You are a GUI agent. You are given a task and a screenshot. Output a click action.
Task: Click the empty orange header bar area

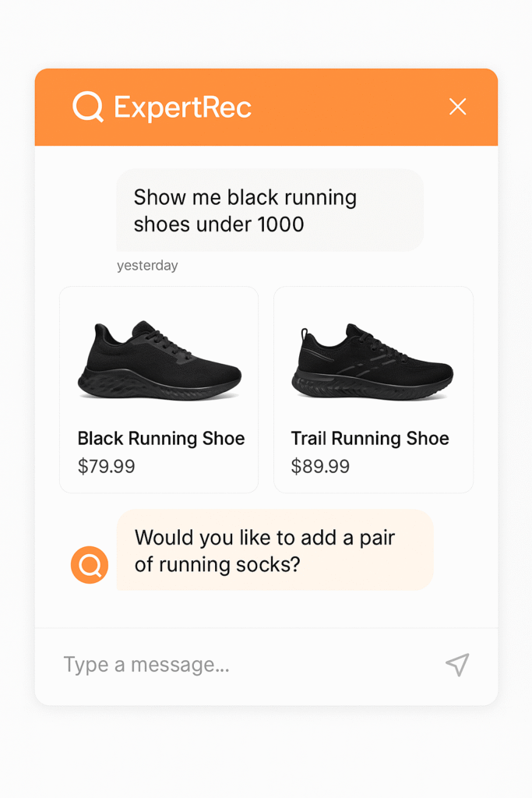pyautogui.click(x=351, y=108)
